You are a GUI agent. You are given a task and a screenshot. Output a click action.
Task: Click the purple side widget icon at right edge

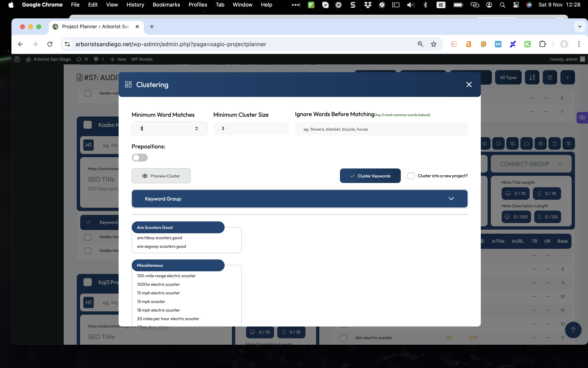click(582, 118)
